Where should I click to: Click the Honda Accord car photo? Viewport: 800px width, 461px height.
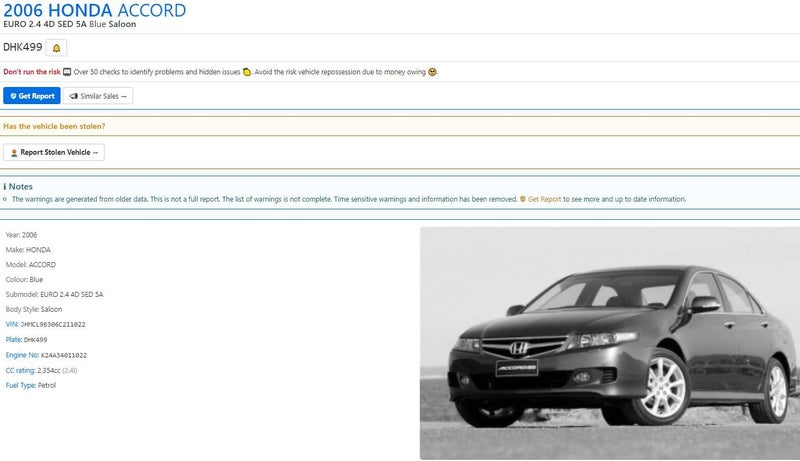610,343
